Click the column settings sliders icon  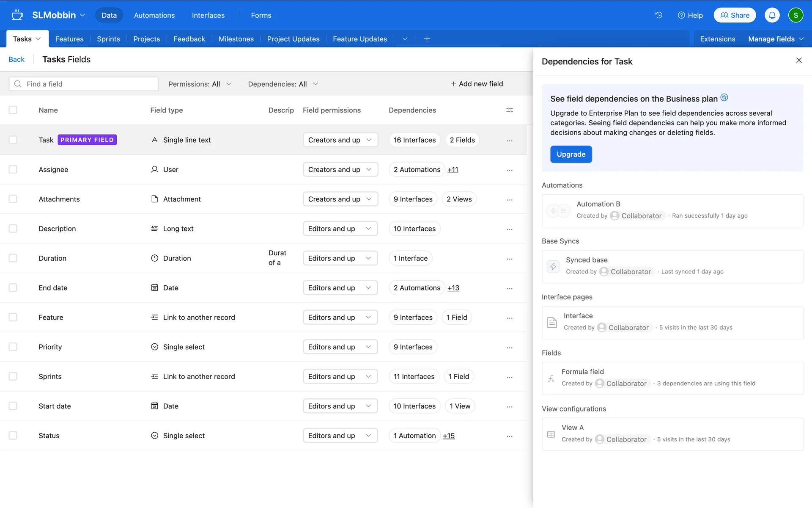pos(509,110)
